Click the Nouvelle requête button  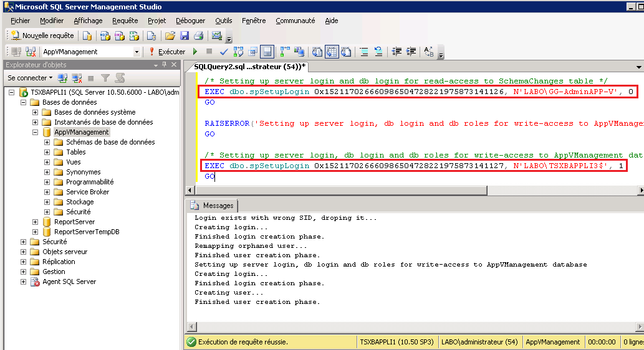tap(43, 35)
